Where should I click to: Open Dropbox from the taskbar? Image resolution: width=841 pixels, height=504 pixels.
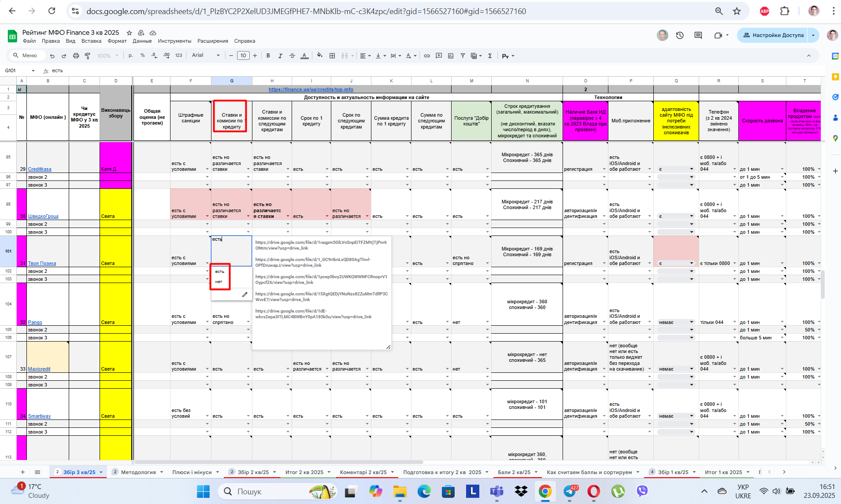pyautogui.click(x=521, y=491)
